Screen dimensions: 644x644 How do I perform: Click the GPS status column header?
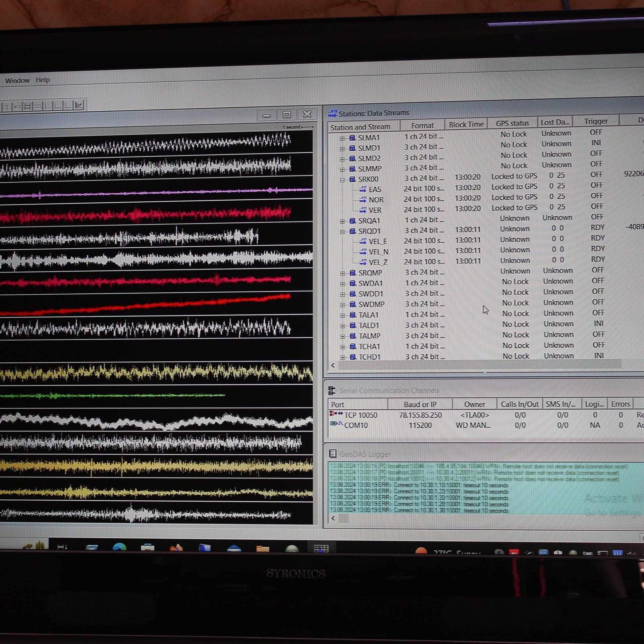point(512,123)
